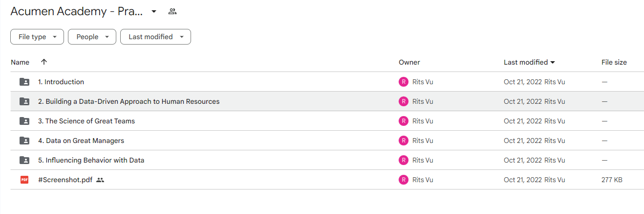Click the PDF icon for #Screenshot.pdf
Screen dimensions: 644x214
click(24, 180)
